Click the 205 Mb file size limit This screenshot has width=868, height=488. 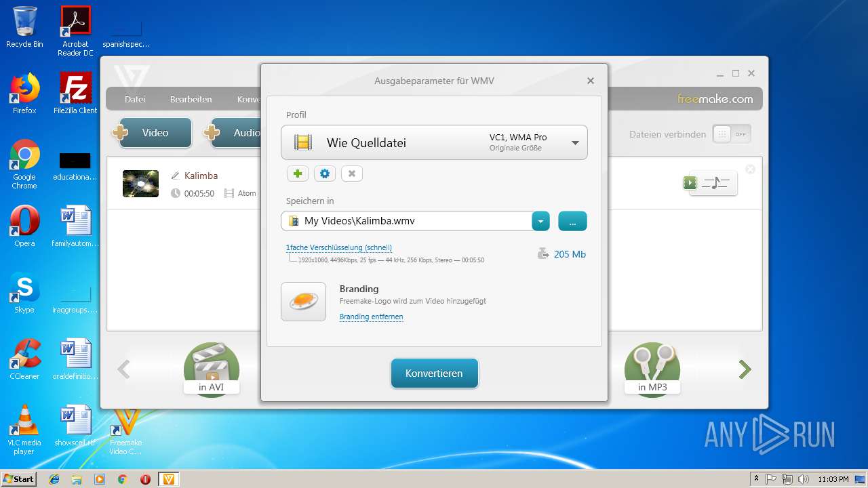[x=561, y=254]
